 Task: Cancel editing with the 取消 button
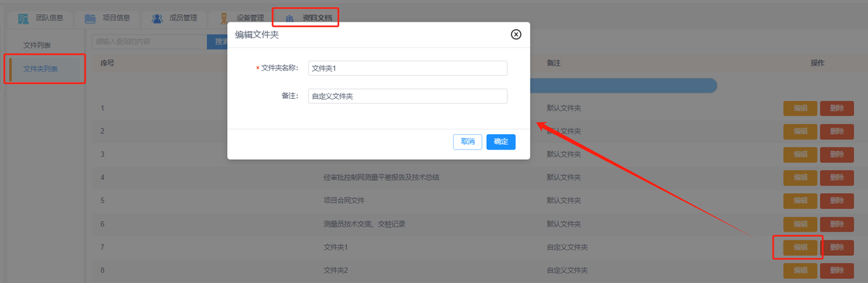coord(467,141)
